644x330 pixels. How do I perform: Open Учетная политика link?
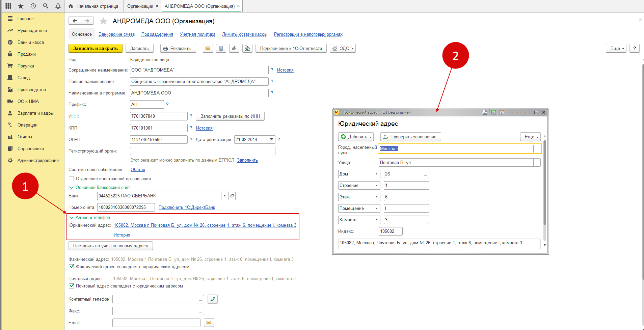coord(197,34)
